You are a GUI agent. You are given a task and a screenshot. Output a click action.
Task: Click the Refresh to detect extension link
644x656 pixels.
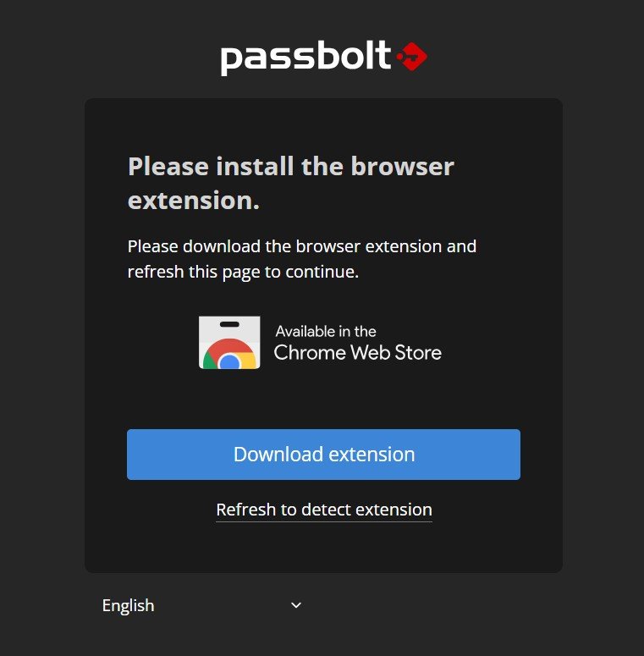tap(324, 510)
